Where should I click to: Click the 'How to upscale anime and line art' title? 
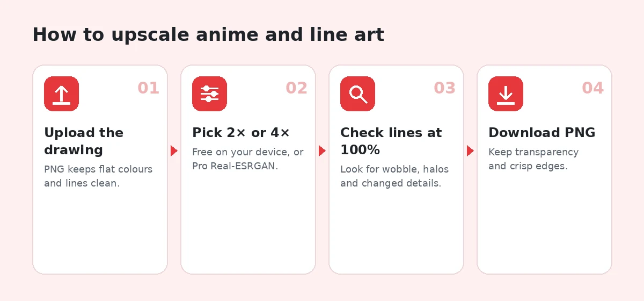coord(208,35)
